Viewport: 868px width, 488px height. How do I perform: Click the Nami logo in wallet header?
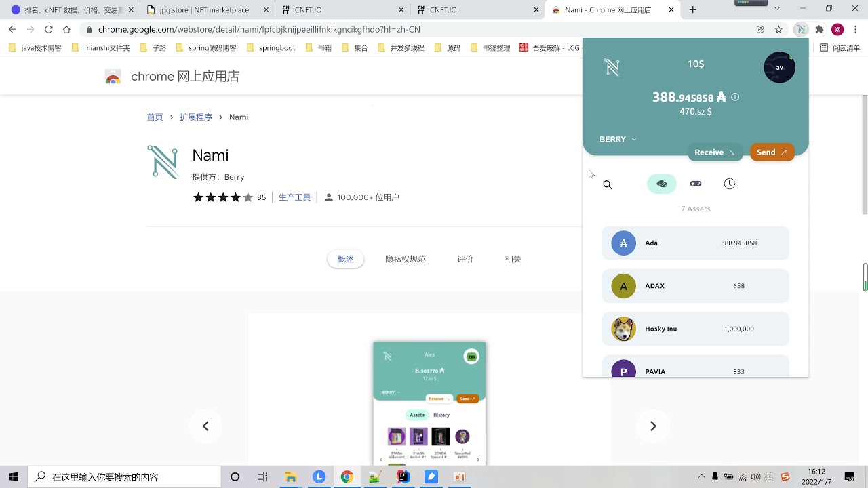(x=612, y=67)
